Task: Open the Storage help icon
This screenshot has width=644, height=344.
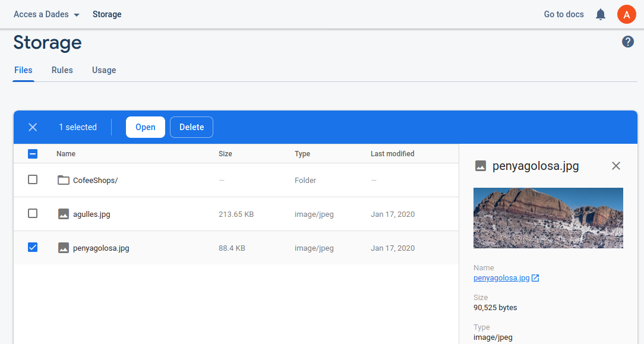Action: 627,42
